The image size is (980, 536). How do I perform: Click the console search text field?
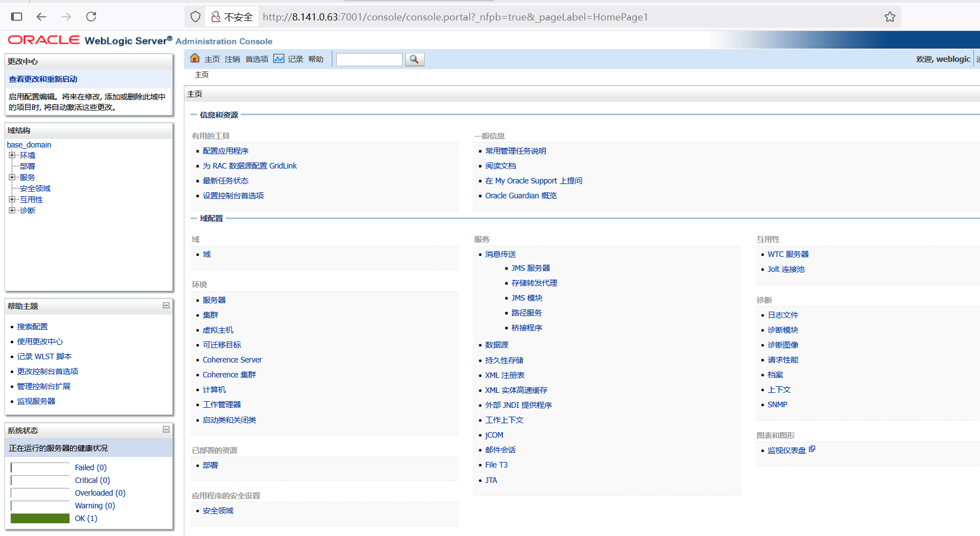coord(369,59)
